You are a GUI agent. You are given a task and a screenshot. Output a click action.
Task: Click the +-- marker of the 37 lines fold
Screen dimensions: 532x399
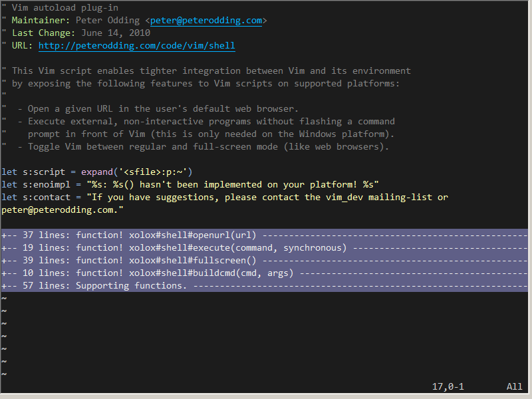pos(9,235)
